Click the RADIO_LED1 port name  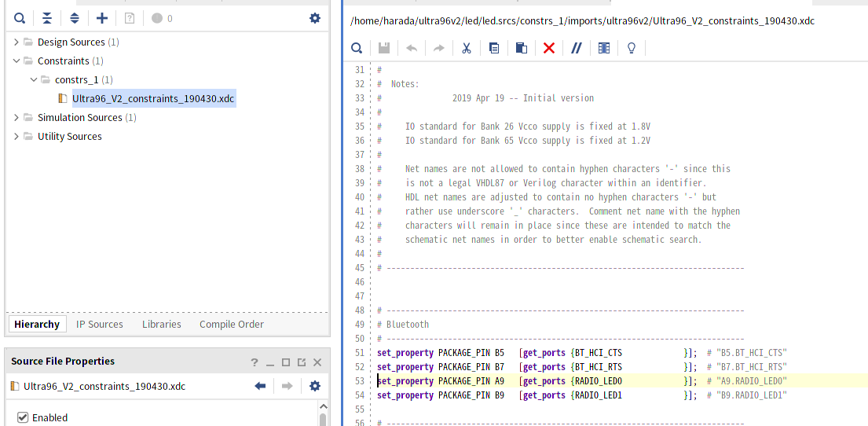[x=599, y=395]
